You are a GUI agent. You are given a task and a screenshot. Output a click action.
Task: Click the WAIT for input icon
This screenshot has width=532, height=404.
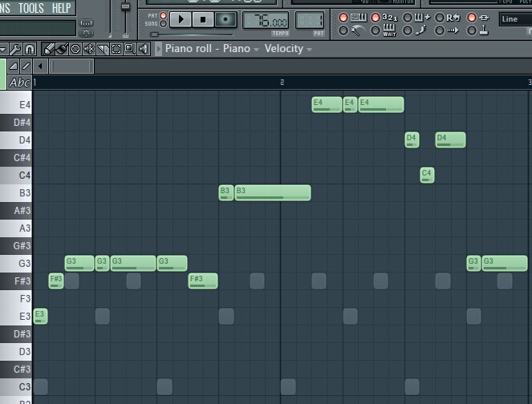pyautogui.click(x=389, y=30)
